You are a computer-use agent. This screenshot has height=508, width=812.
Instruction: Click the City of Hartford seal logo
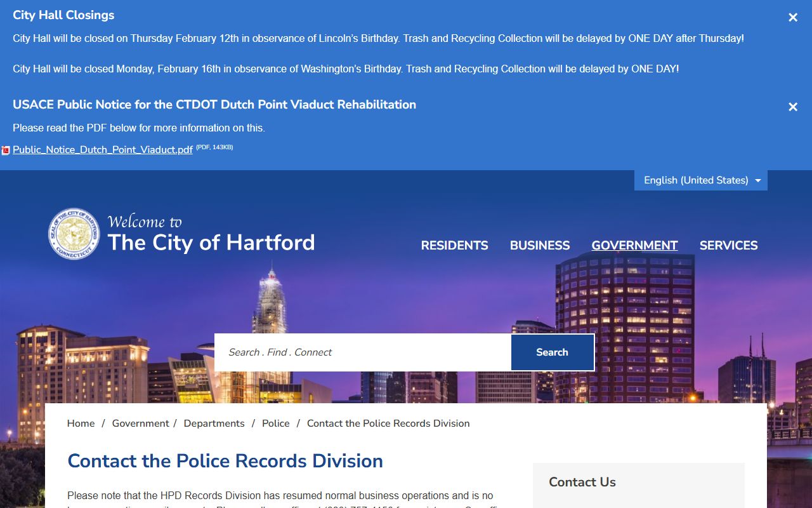click(74, 234)
